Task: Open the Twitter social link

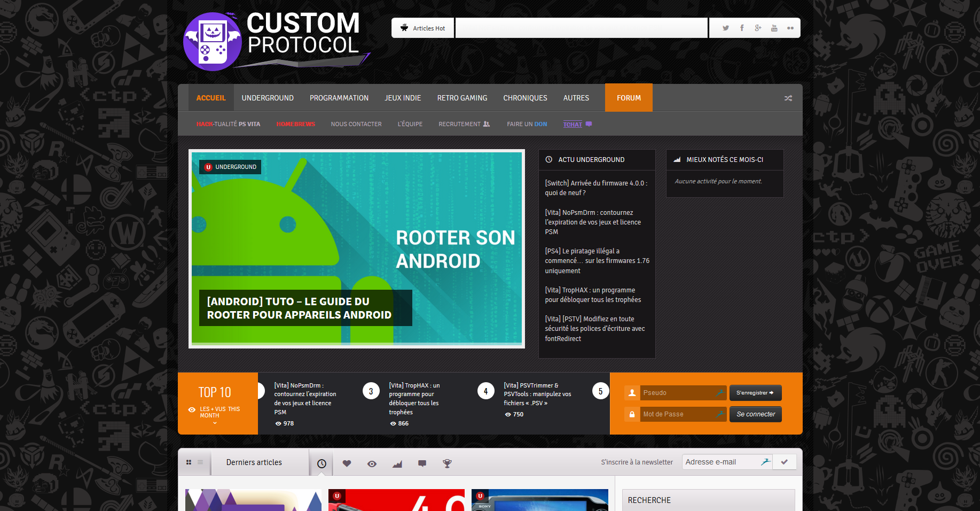Action: click(725, 28)
